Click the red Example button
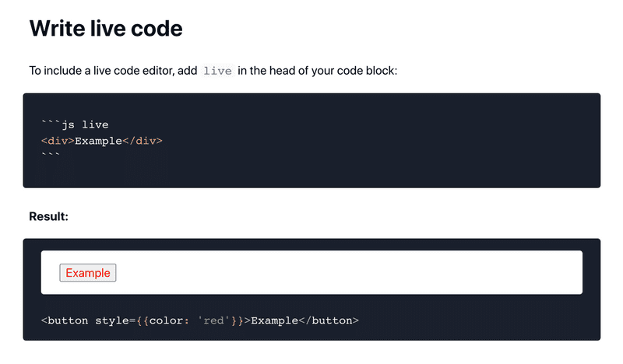The height and width of the screenshot is (364, 623). [88, 273]
